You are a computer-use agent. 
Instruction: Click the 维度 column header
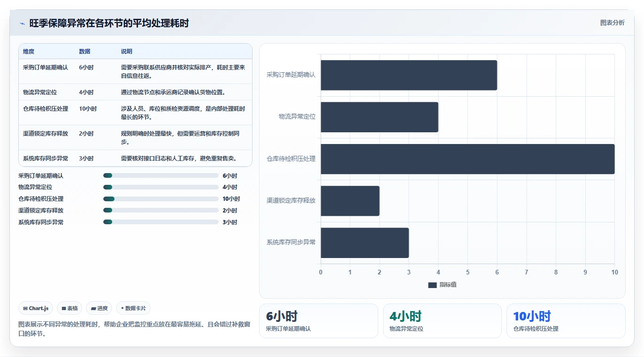(x=29, y=52)
